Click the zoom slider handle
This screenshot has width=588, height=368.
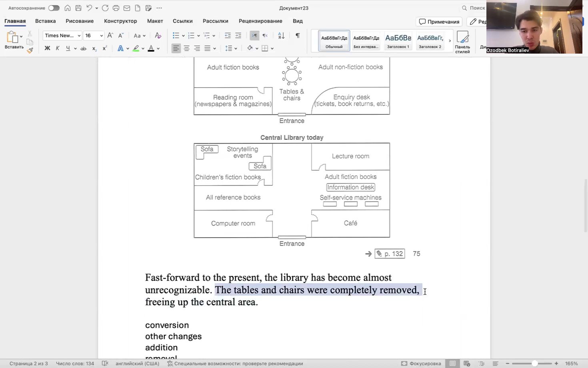pos(534,364)
